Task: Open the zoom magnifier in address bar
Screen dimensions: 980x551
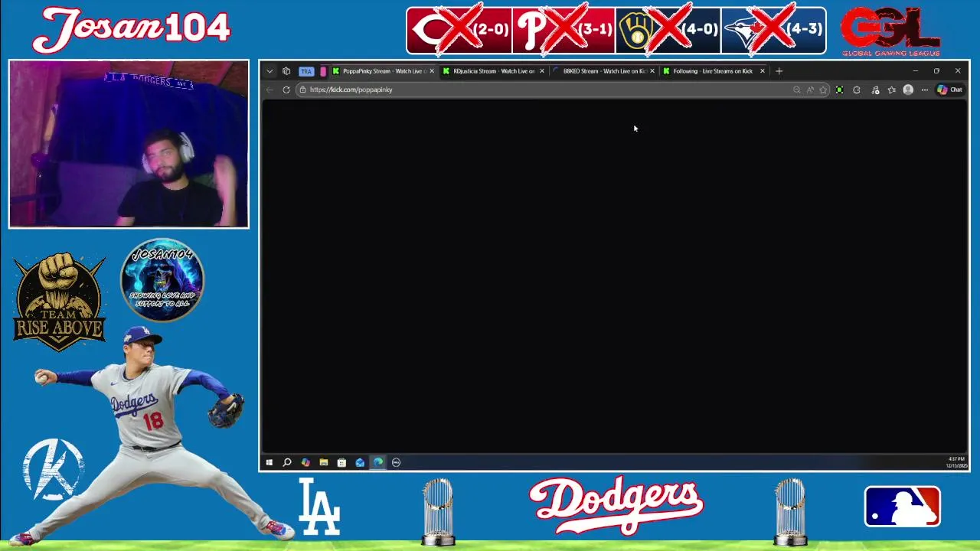Action: tap(797, 90)
